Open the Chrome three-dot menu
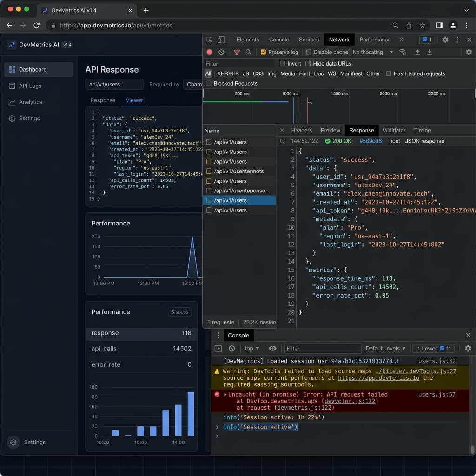Viewport: 476px width, 476px height. point(467,26)
